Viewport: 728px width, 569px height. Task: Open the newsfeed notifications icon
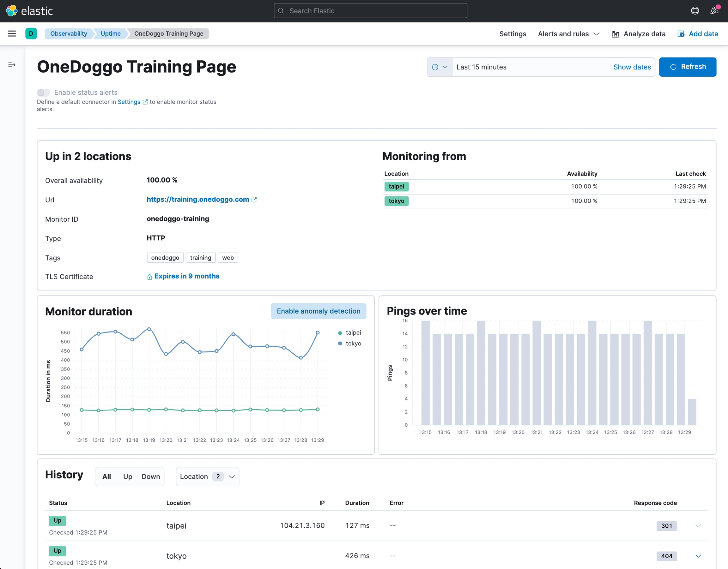pos(714,11)
